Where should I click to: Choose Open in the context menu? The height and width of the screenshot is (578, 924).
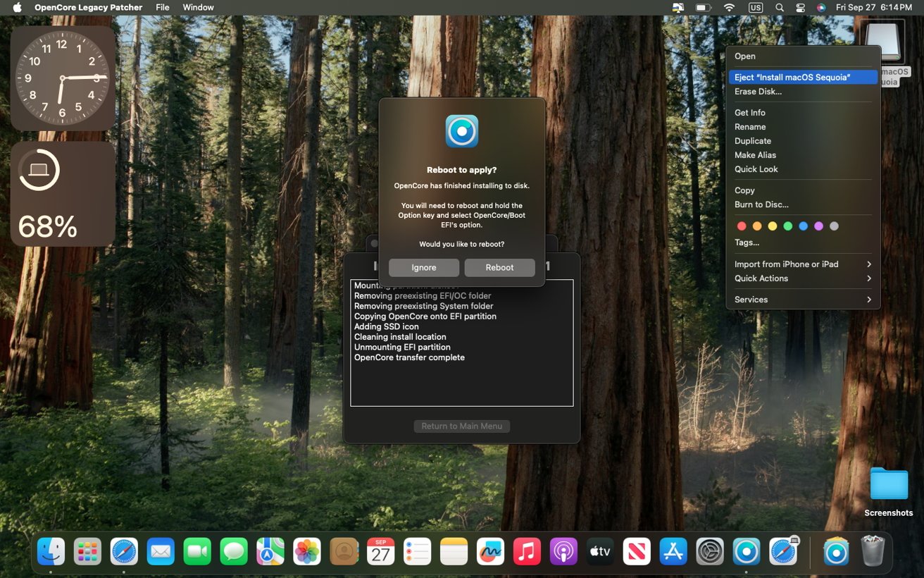click(803, 56)
